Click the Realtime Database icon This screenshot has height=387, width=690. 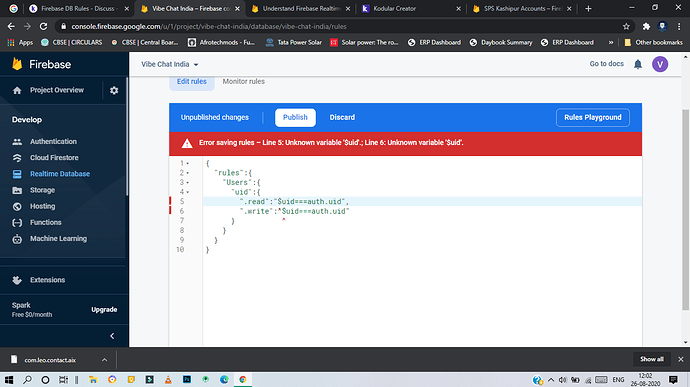point(17,174)
